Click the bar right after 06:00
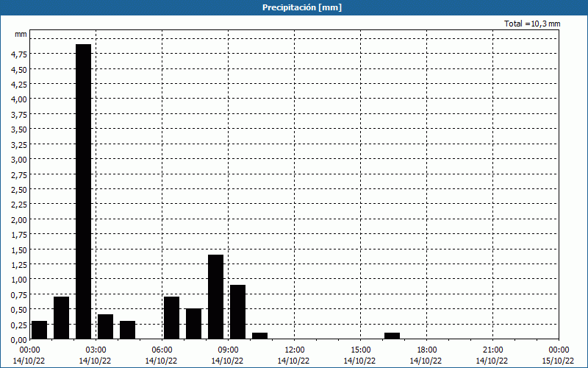 tap(172, 318)
